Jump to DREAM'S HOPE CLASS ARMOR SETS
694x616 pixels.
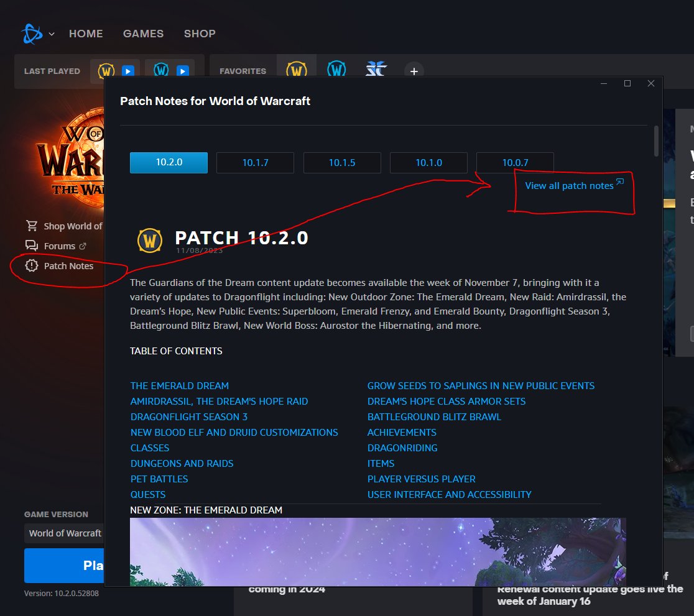[446, 402]
